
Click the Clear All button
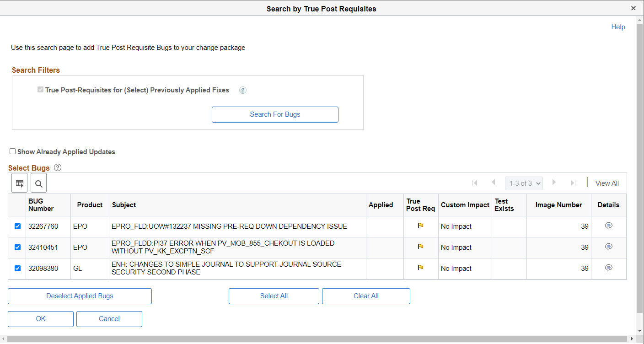click(x=365, y=296)
